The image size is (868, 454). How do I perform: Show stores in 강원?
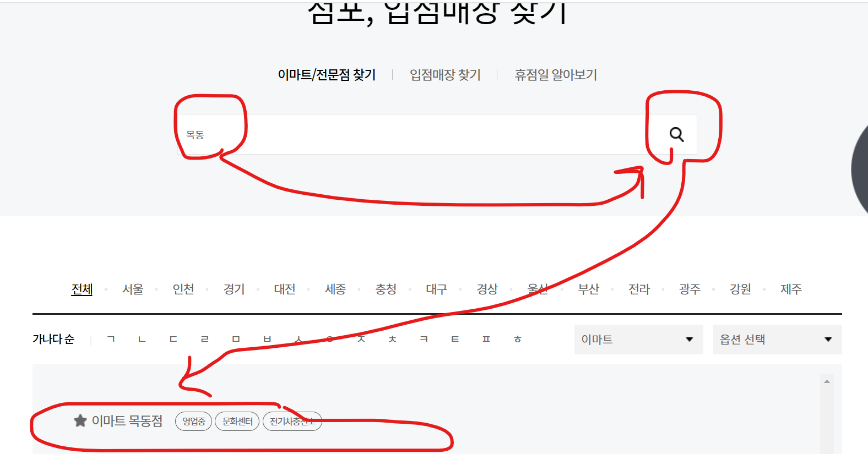pyautogui.click(x=741, y=289)
